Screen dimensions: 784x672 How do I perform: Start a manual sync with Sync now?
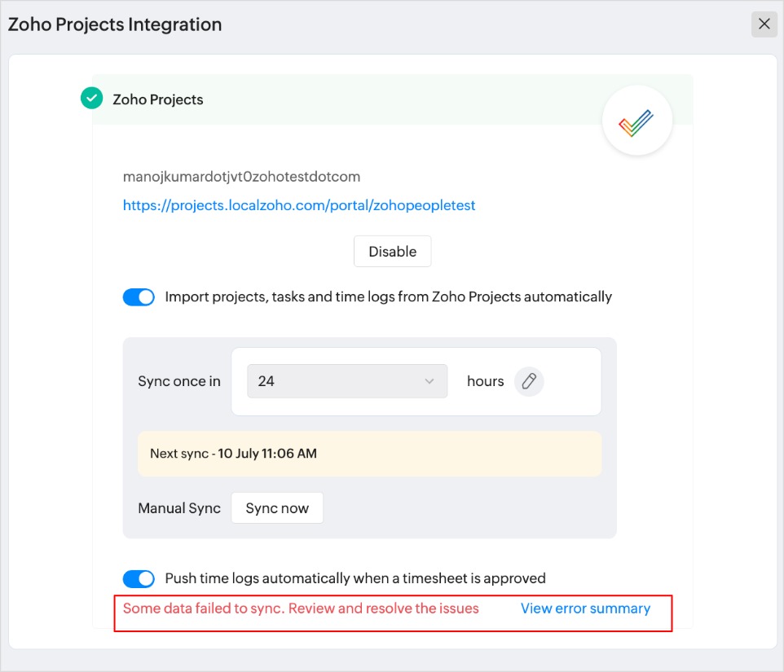(x=277, y=508)
